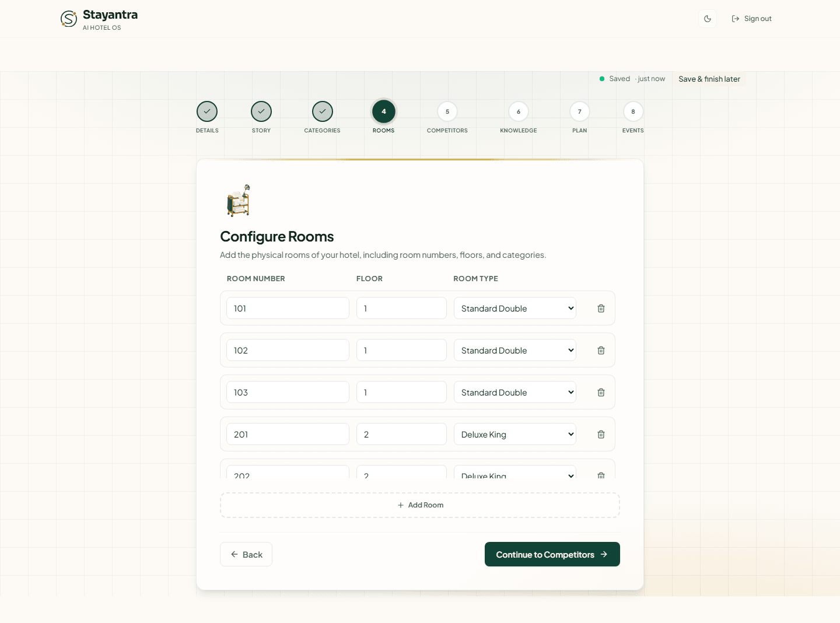This screenshot has height=623, width=840.
Task: Open room type dropdown for room 102
Action: 515,350
